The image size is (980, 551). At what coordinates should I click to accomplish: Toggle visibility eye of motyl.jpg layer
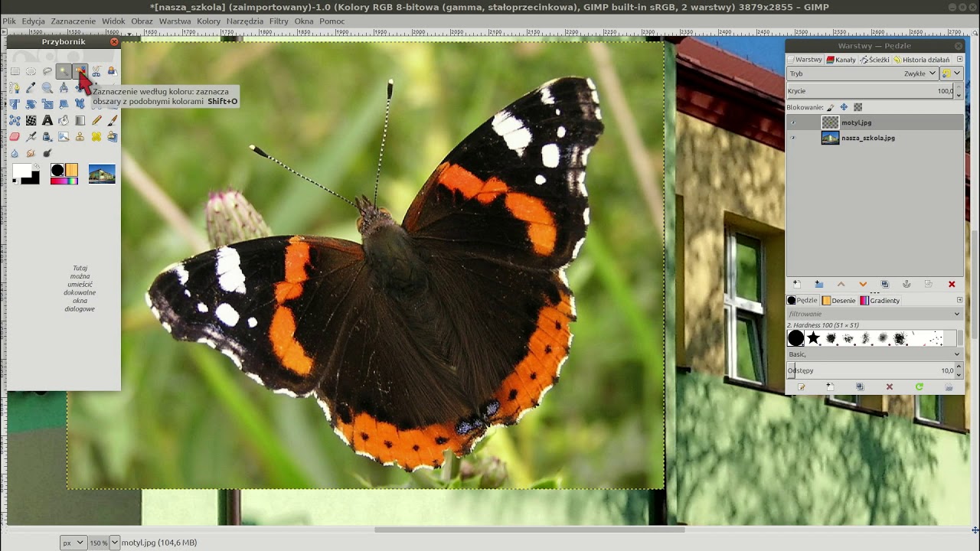point(793,122)
